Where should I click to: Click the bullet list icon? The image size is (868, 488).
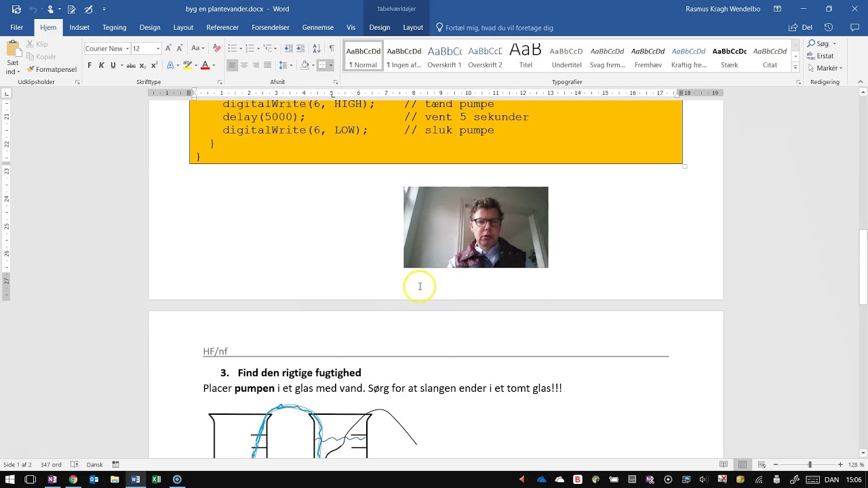pos(232,48)
